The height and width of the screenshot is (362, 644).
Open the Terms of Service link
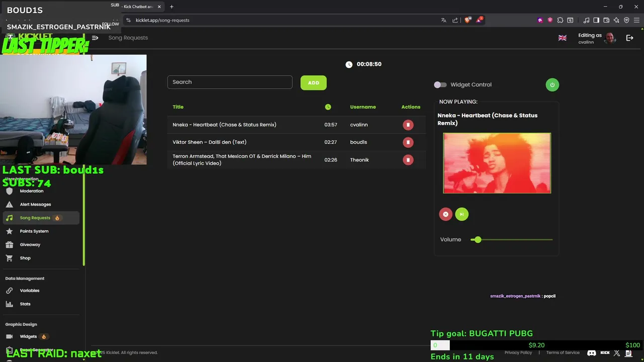(x=563, y=353)
